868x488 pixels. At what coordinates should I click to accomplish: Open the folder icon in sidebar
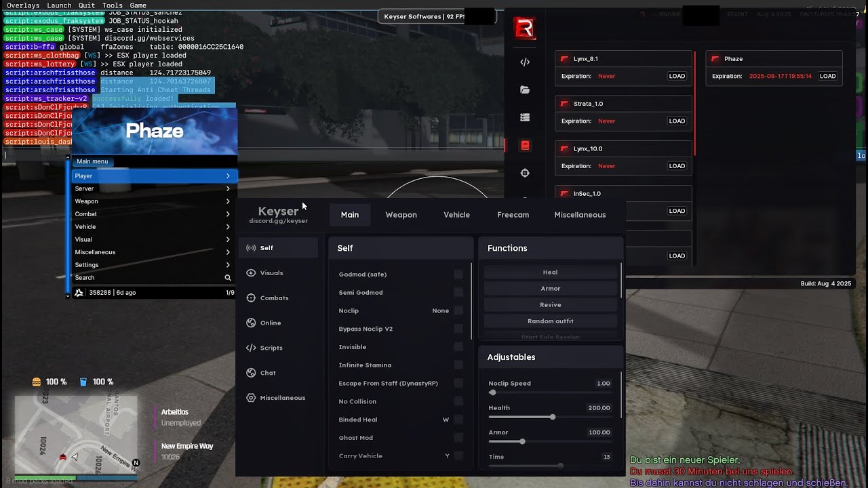tap(525, 89)
